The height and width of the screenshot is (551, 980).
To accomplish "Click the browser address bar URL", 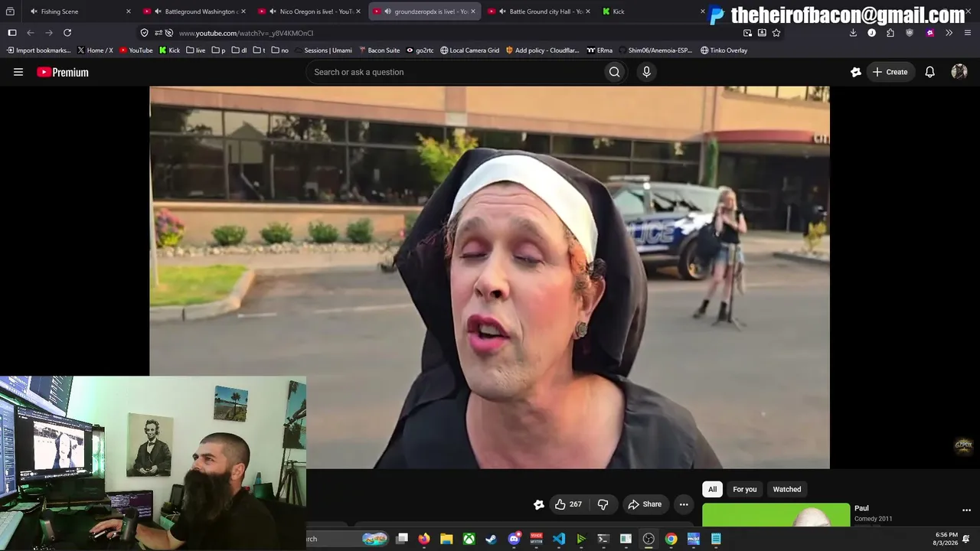I will pyautogui.click(x=246, y=33).
